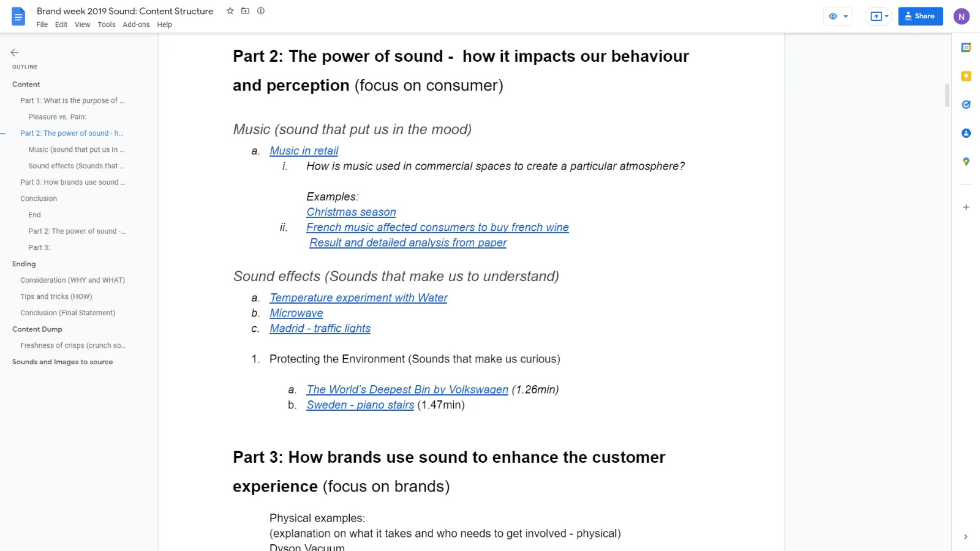
Task: Open Contacts side panel icon
Action: click(966, 133)
